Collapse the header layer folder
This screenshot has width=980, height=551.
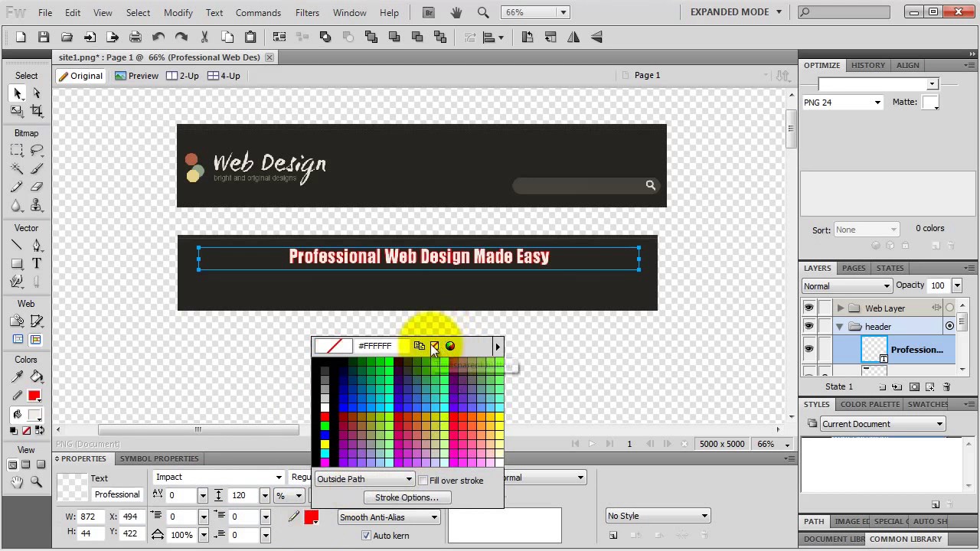[839, 327]
